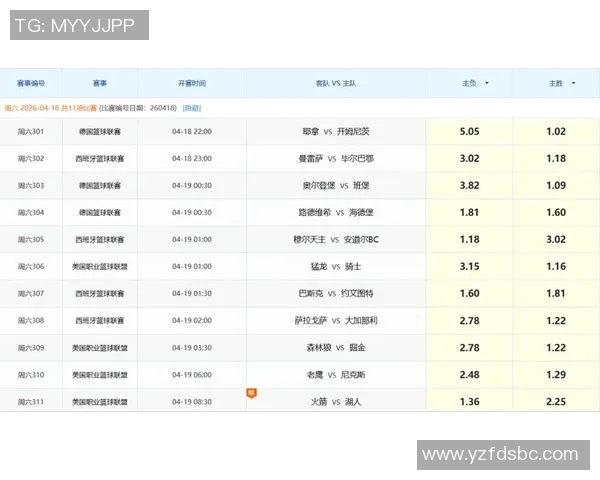The image size is (600, 480).
Task: Click the 森林狼 vs 掘金 matchup
Action: [x=336, y=348]
